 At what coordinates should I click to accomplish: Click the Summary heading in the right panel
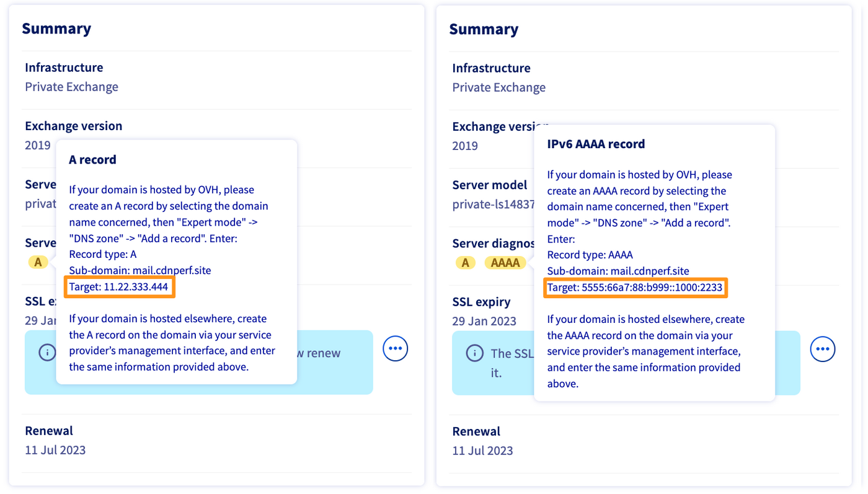(484, 29)
